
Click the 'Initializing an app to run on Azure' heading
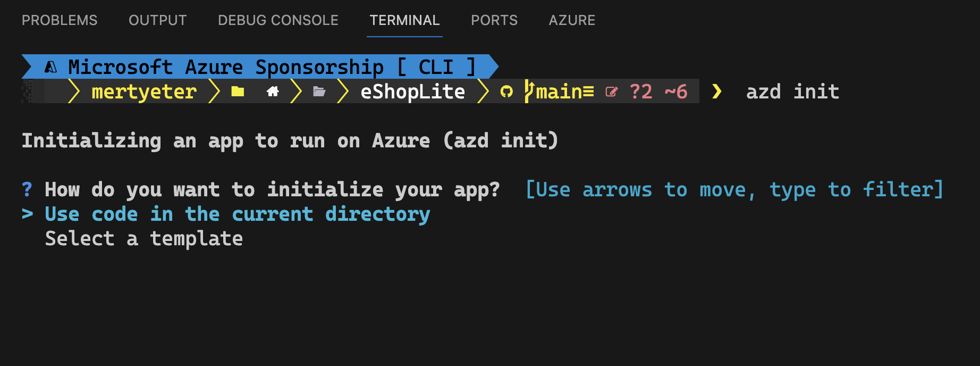point(290,141)
